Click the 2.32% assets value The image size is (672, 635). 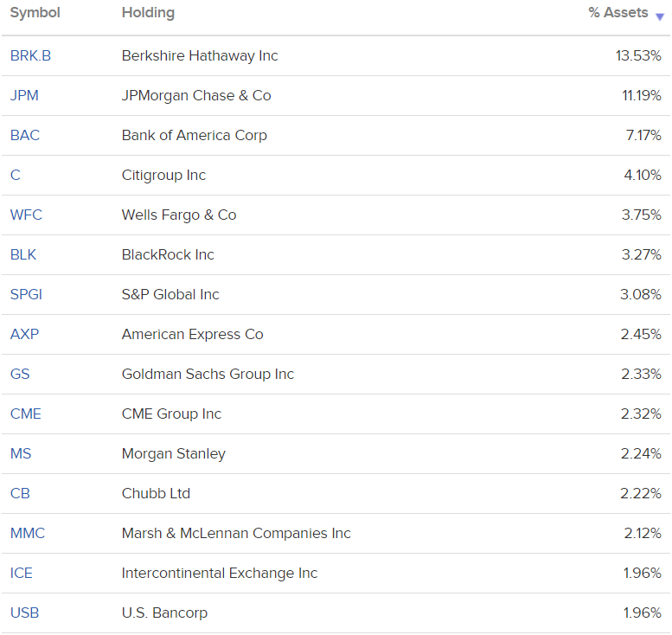pos(641,414)
